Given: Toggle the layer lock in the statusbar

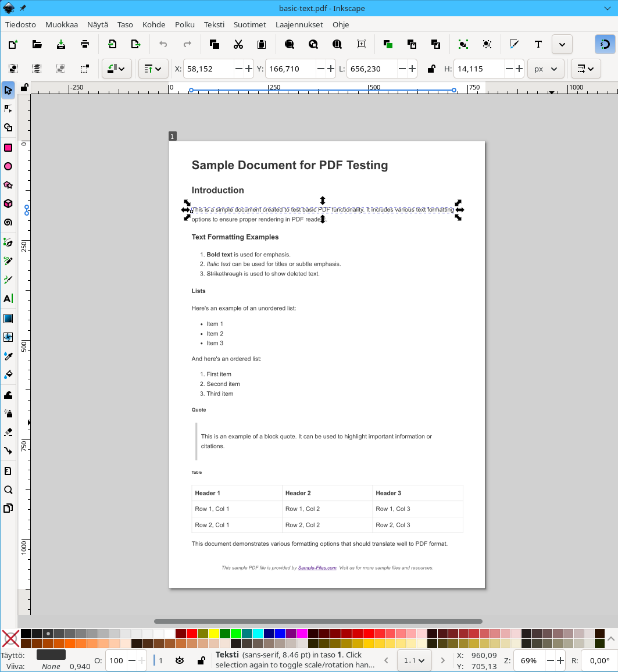Looking at the screenshot, I should pos(201,660).
